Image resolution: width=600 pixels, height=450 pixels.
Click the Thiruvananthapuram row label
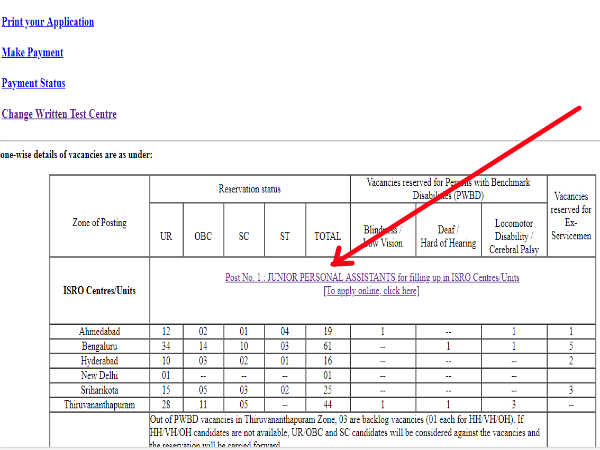[x=99, y=405]
